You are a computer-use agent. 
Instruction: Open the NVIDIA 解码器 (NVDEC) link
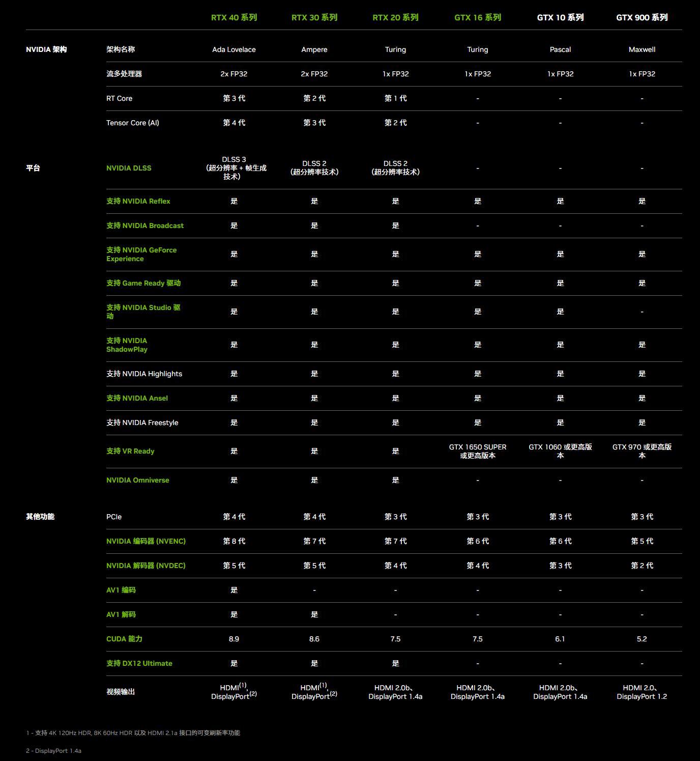(x=146, y=566)
